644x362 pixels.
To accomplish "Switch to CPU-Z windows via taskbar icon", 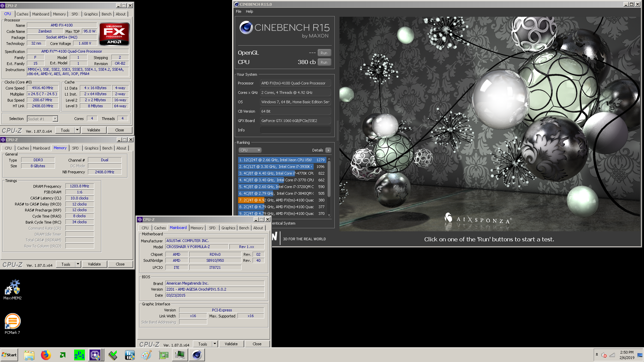I will click(95, 355).
